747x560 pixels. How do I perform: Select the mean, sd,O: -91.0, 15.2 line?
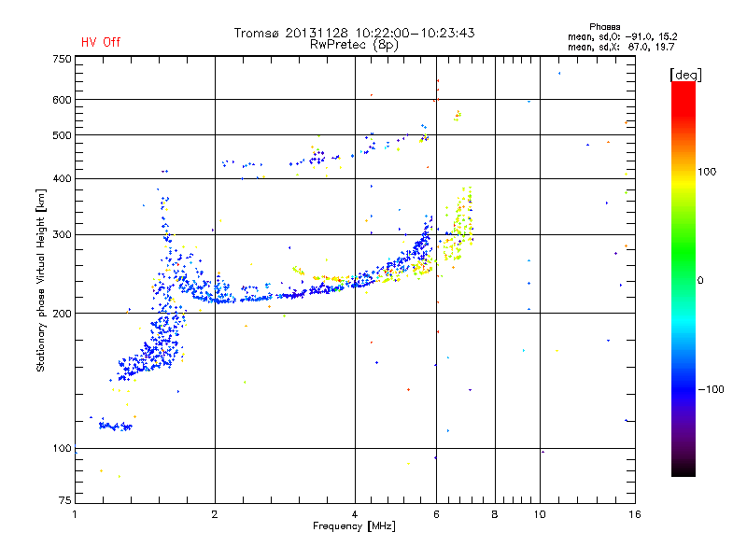(x=622, y=36)
